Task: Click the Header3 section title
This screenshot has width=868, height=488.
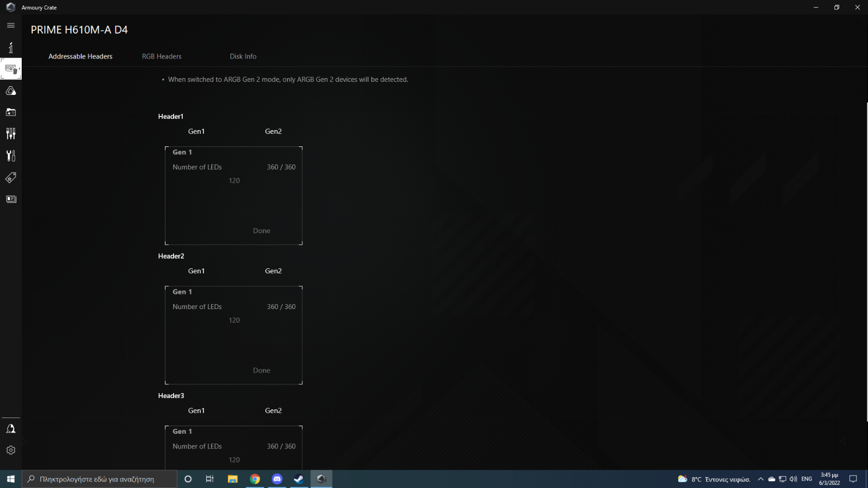Action: pos(171,396)
